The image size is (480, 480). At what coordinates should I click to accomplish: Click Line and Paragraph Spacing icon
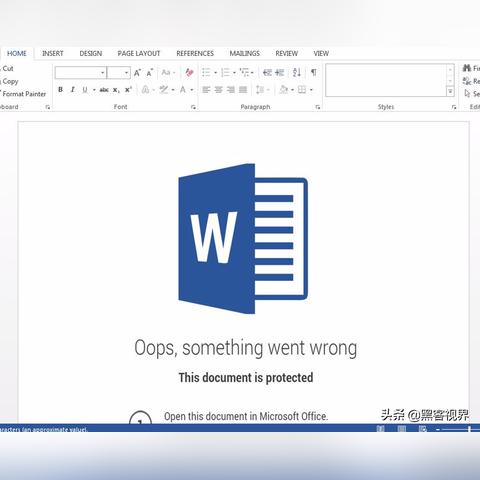(260, 90)
